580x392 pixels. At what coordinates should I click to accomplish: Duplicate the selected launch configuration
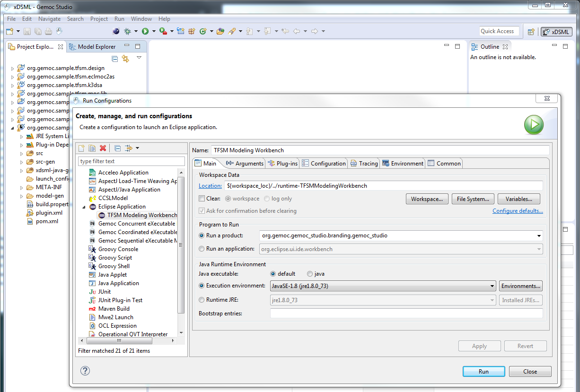(92, 148)
